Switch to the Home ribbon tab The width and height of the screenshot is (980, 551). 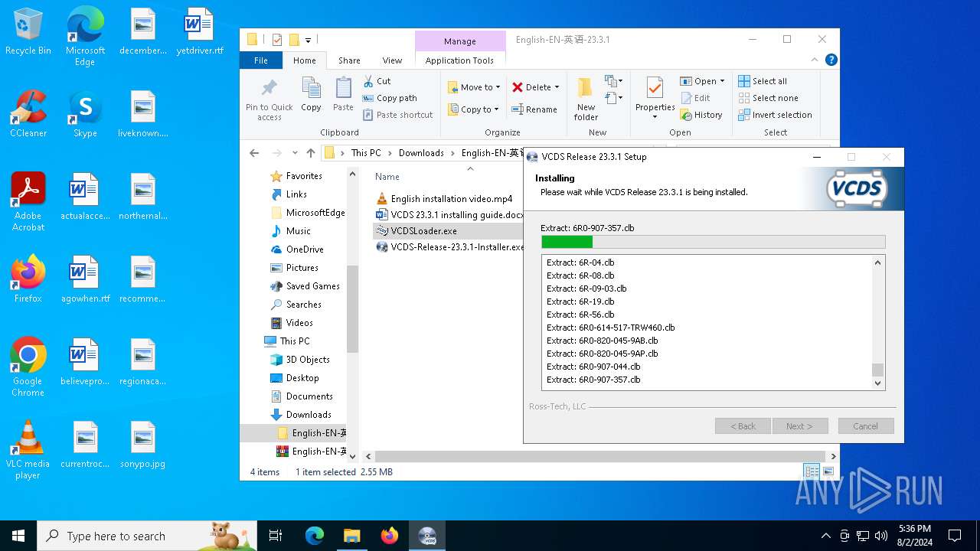pyautogui.click(x=304, y=60)
